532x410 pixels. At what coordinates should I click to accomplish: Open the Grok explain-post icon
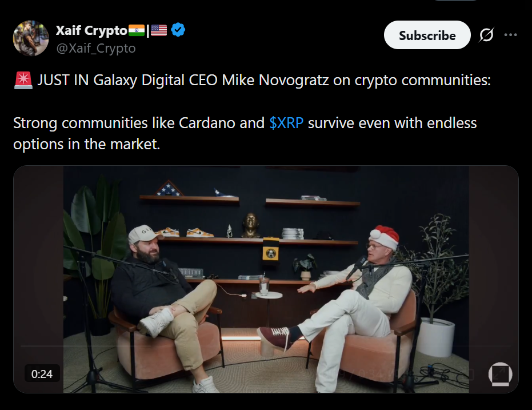(486, 35)
